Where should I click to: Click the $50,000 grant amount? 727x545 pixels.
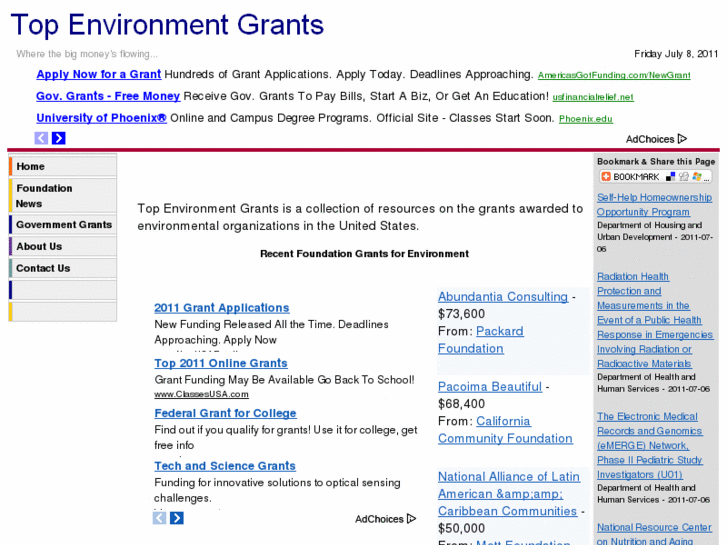[461, 528]
